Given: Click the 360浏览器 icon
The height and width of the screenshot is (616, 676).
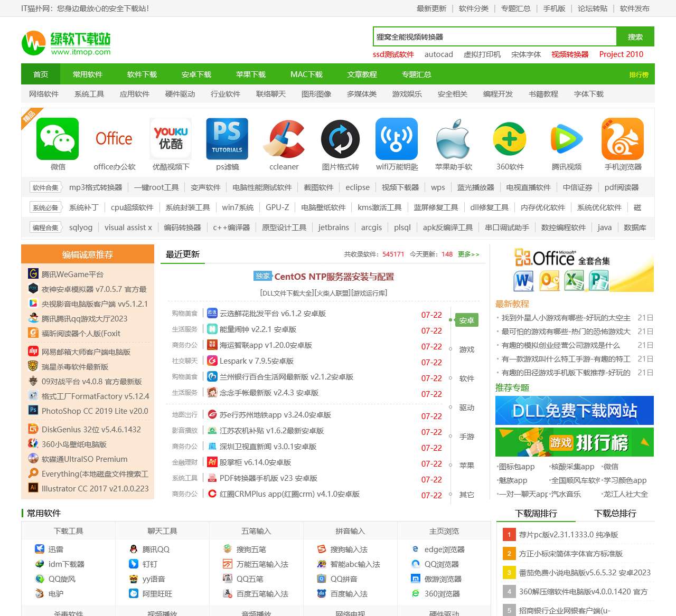Looking at the screenshot, I should pos(416,593).
